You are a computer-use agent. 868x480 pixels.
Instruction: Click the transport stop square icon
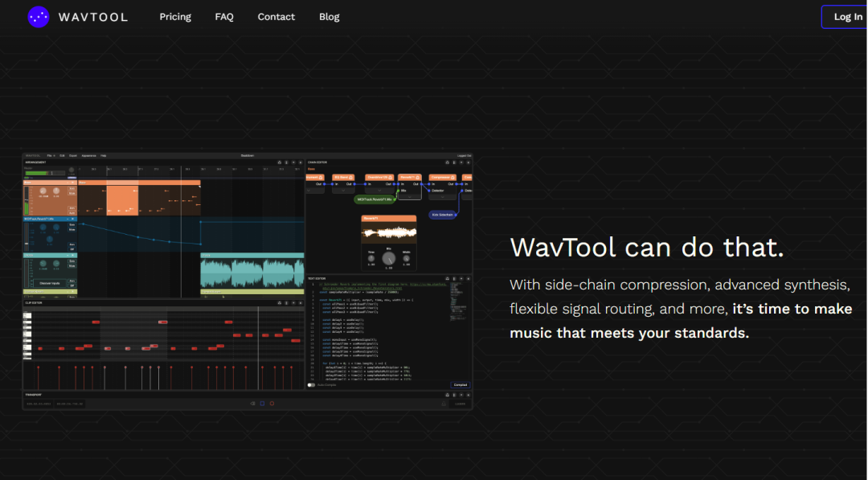[x=262, y=404]
